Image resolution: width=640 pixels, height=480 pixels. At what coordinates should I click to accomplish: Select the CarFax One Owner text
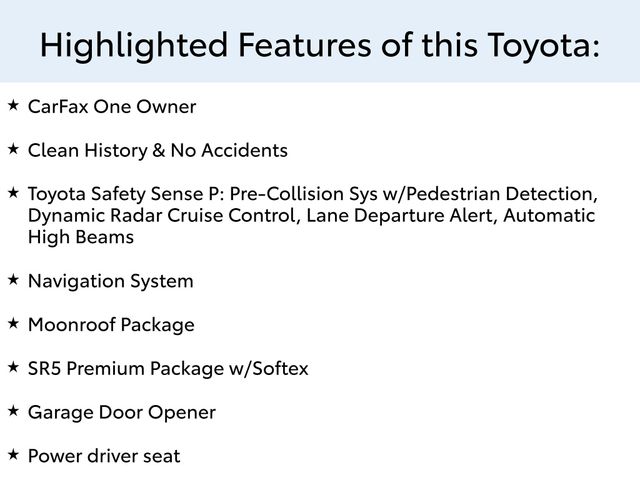tap(112, 107)
